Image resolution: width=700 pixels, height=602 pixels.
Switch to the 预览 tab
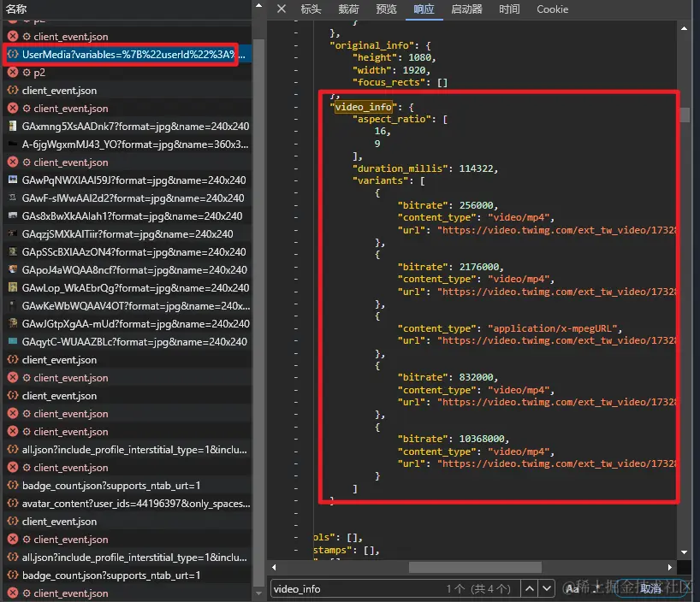pyautogui.click(x=386, y=9)
